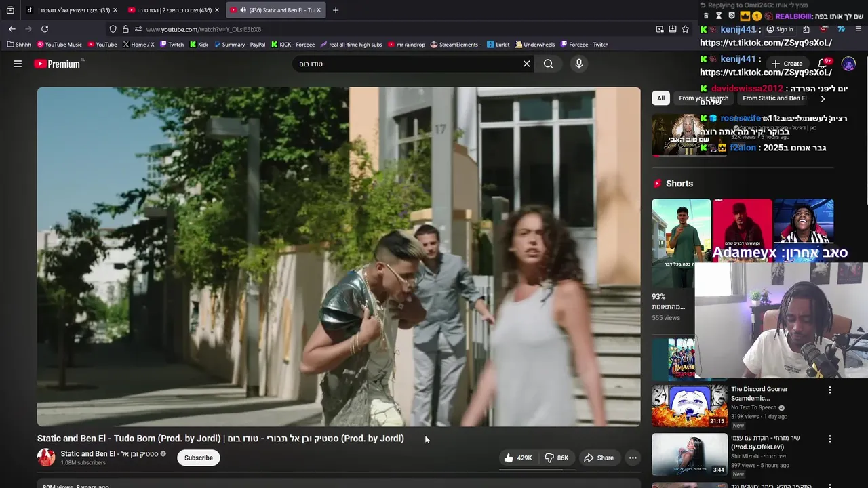Open the first Shorts thumbnail 555 views
Image resolution: width=868 pixels, height=488 pixels.
click(681, 243)
